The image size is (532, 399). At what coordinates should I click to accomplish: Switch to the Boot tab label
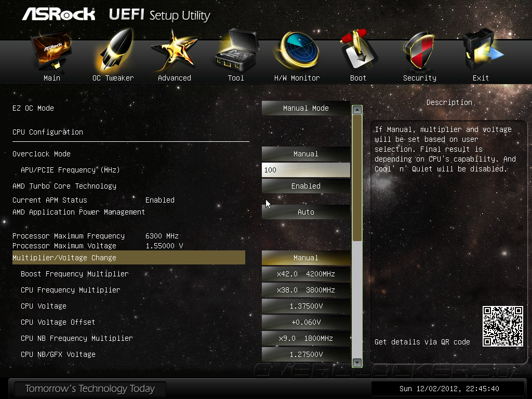pyautogui.click(x=358, y=78)
